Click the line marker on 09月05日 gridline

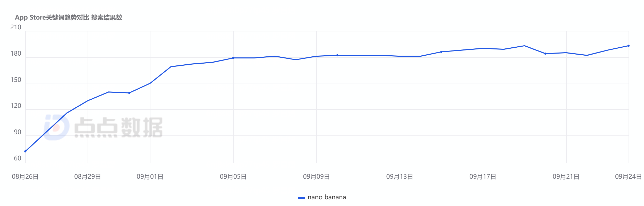[x=233, y=58]
